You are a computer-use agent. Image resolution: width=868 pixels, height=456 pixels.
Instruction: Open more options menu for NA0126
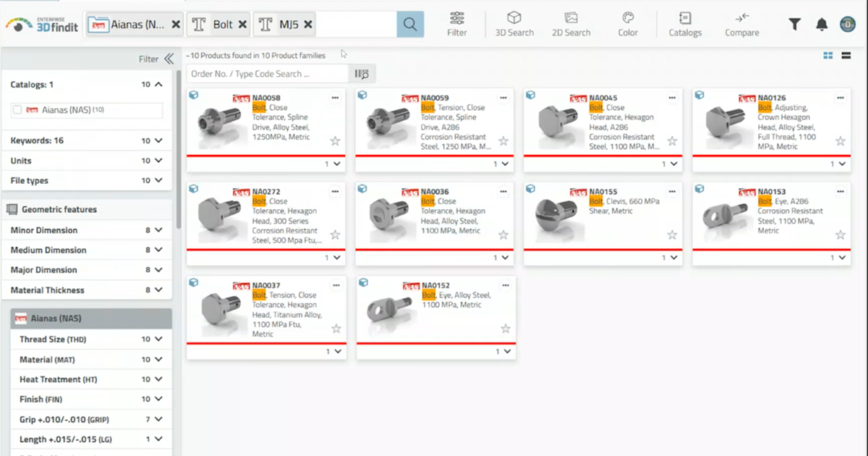coord(841,98)
